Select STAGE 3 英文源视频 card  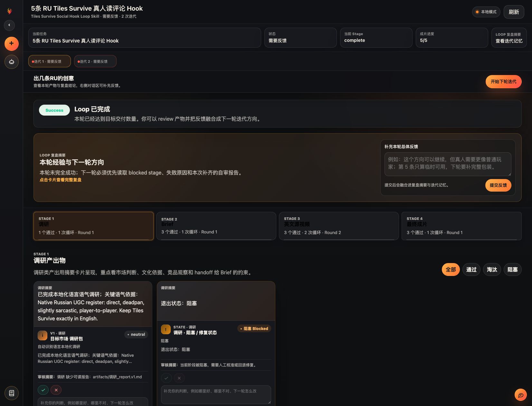(339, 226)
